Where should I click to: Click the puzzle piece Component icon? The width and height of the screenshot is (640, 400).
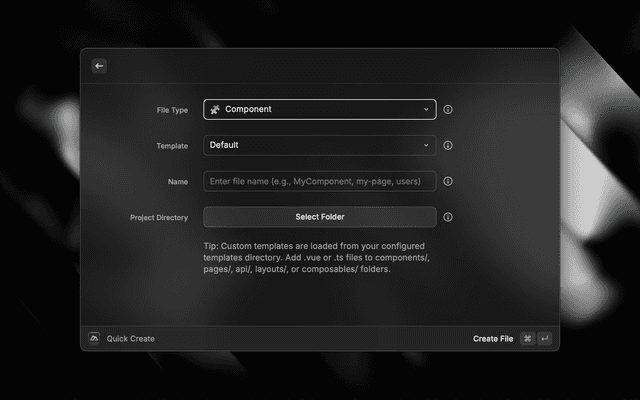tap(215, 109)
